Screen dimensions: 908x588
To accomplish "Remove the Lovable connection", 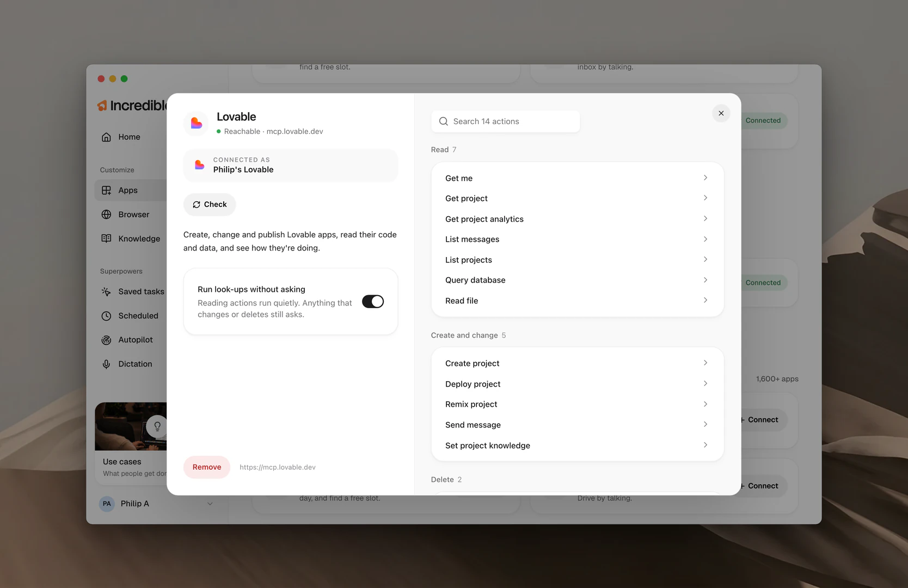I will [x=207, y=467].
